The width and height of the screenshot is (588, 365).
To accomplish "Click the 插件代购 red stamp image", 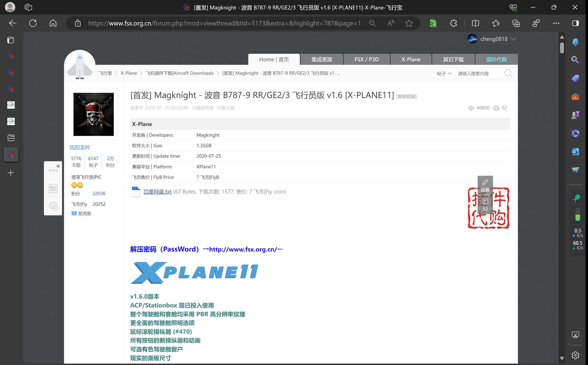I will 488,208.
